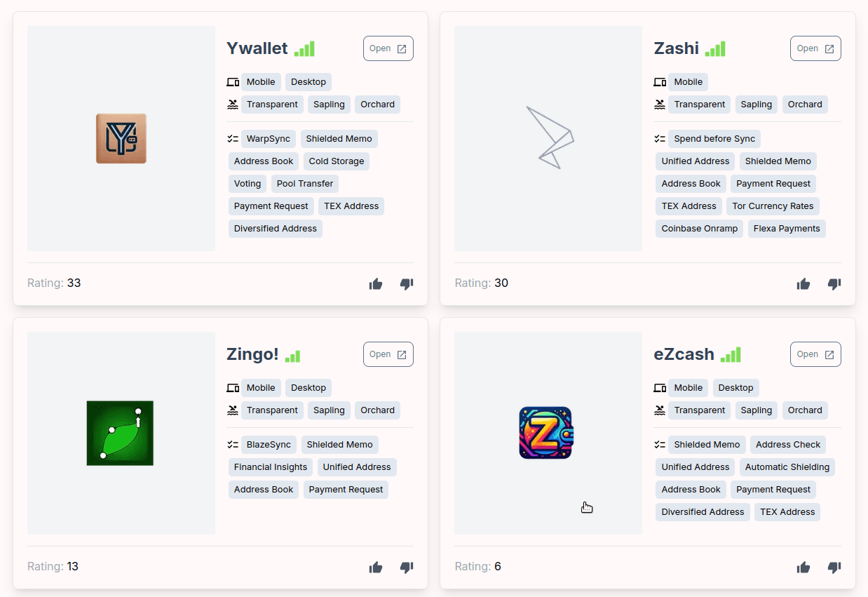
Task: Select the WarpSync tag on Ywallet
Action: pyautogui.click(x=269, y=139)
